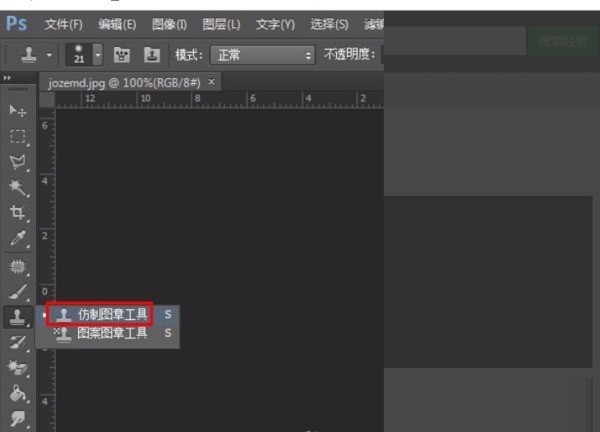Select the Rectangular Marquee tool
This screenshot has height=432, width=600.
point(18,136)
